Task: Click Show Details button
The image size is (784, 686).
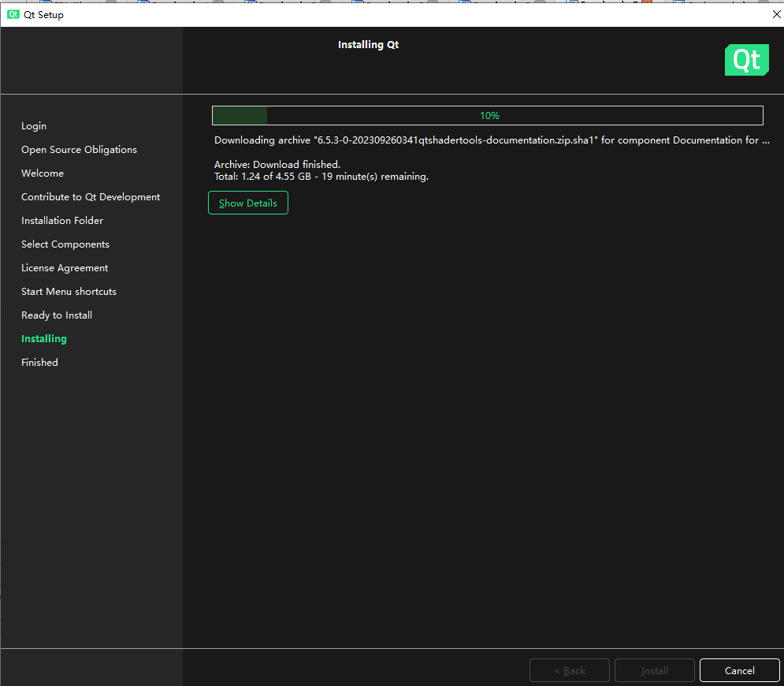Action: (248, 203)
